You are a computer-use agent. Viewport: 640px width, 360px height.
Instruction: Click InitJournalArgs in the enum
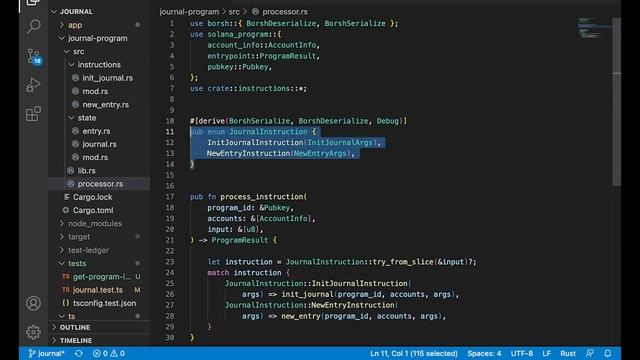pos(340,142)
